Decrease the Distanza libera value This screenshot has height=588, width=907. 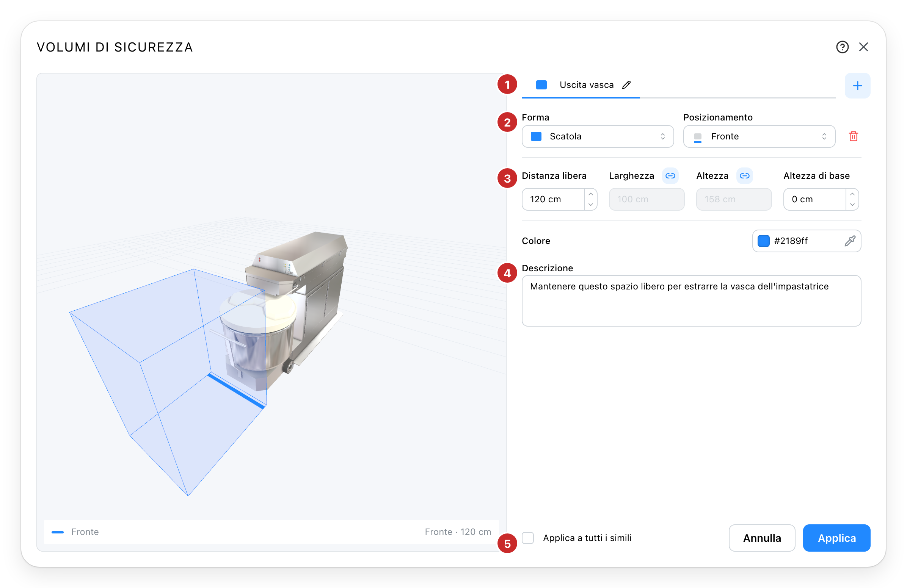tap(591, 205)
